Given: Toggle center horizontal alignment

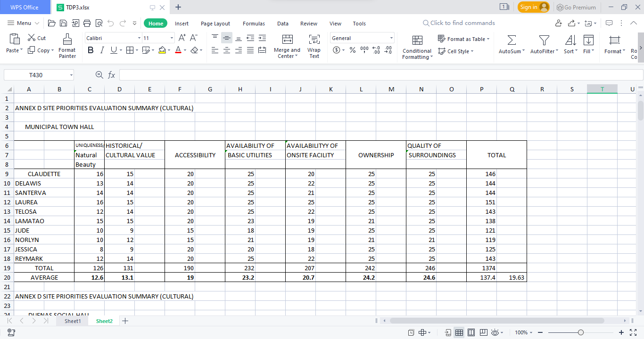Looking at the screenshot, I should 227,50.
